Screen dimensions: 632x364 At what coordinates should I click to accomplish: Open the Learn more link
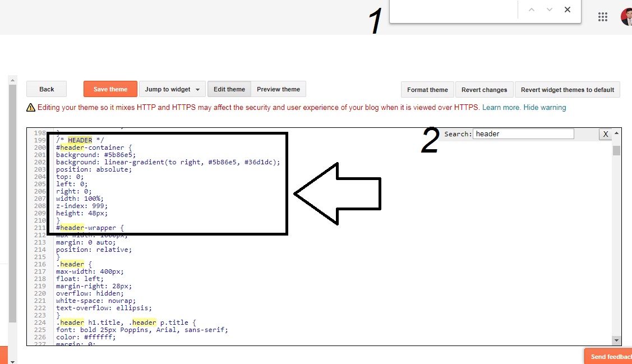tap(501, 108)
